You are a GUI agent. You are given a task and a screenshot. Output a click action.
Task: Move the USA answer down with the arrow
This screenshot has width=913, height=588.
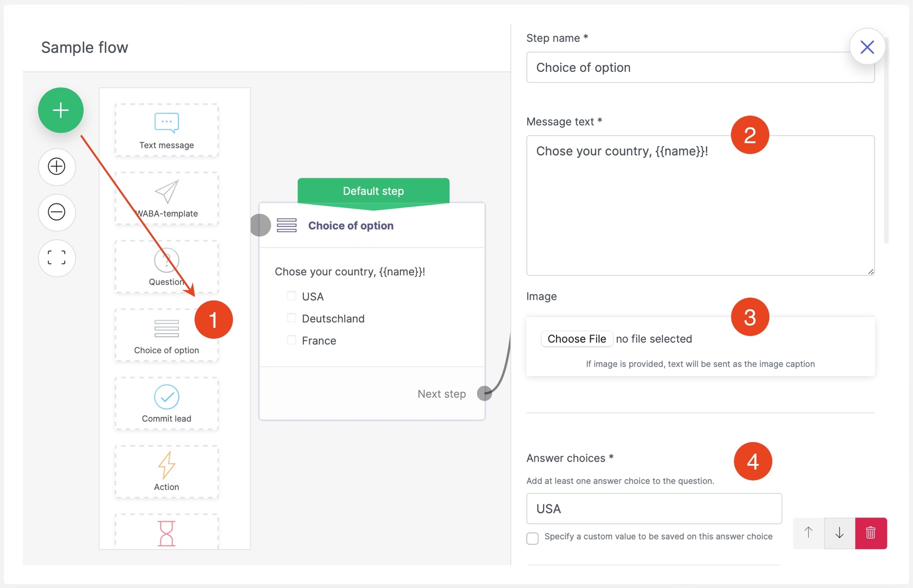839,533
